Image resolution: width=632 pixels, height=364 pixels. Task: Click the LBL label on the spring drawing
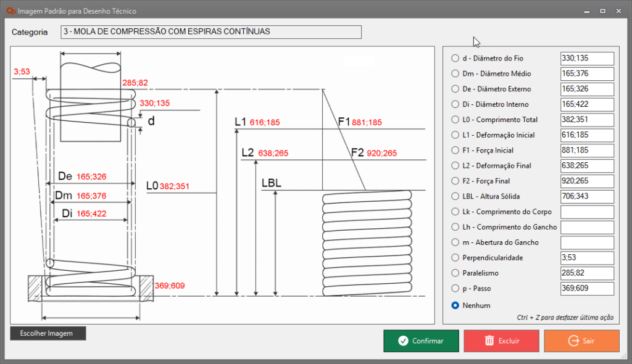[271, 183]
